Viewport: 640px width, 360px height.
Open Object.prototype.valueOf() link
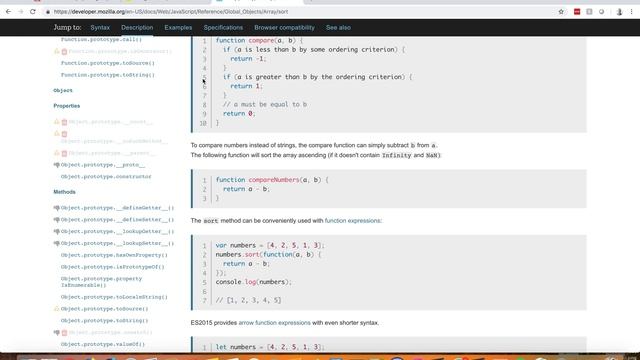pos(103,344)
